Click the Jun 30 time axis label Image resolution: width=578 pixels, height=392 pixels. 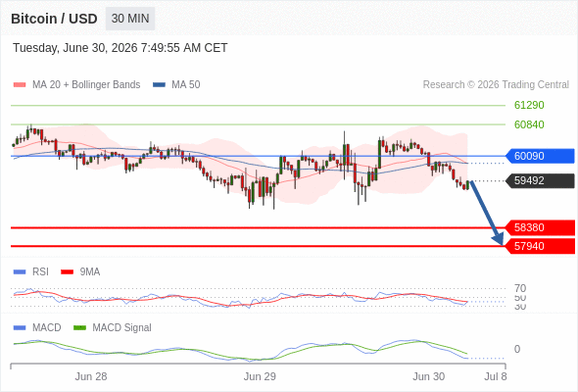click(428, 376)
